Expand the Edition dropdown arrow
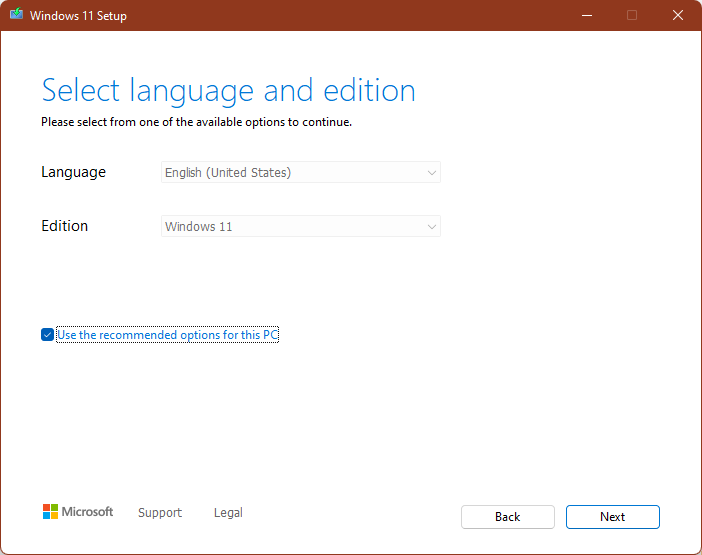702x555 pixels. tap(431, 227)
